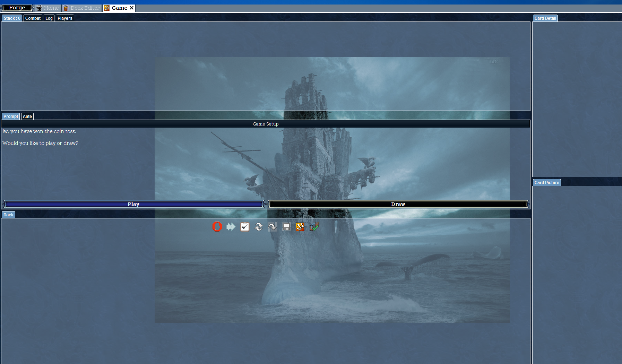Switch to the Ante tab

27,116
